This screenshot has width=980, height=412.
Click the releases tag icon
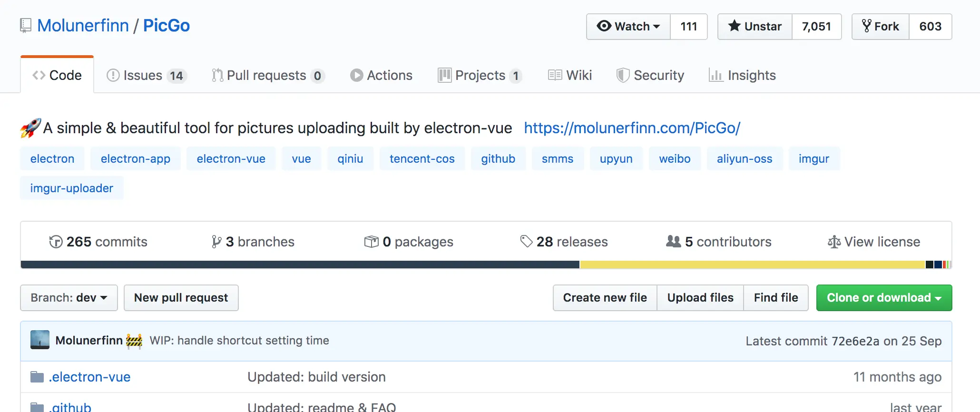coord(526,242)
